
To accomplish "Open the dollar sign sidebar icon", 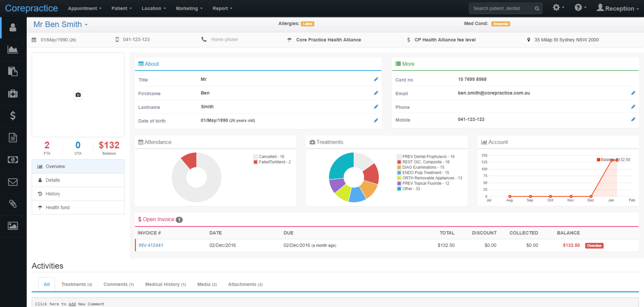I will tap(13, 115).
